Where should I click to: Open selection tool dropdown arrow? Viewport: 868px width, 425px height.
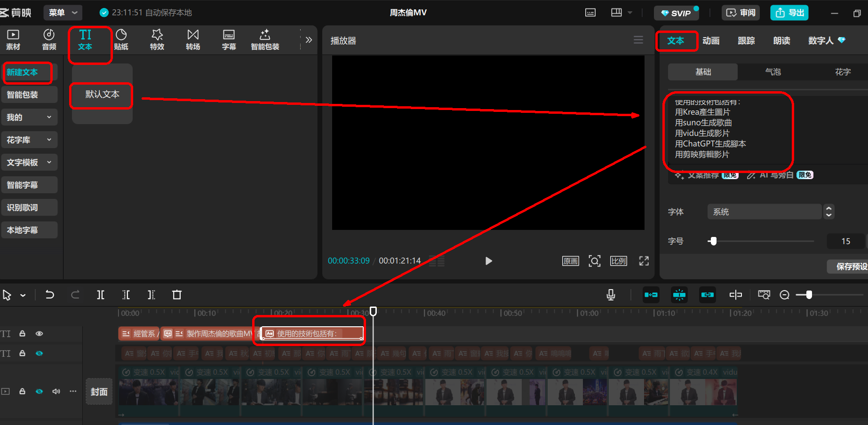[x=23, y=295]
